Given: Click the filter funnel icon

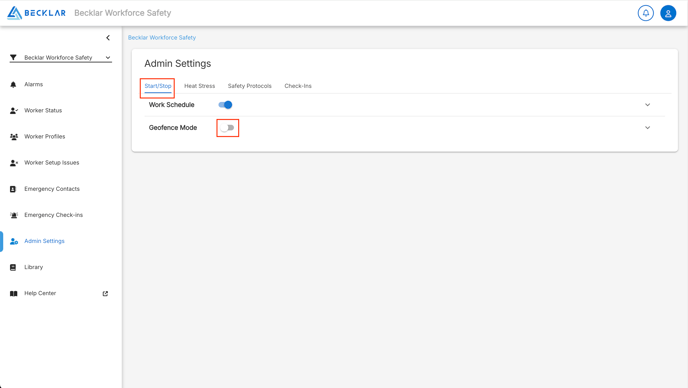Looking at the screenshot, I should [x=13, y=57].
